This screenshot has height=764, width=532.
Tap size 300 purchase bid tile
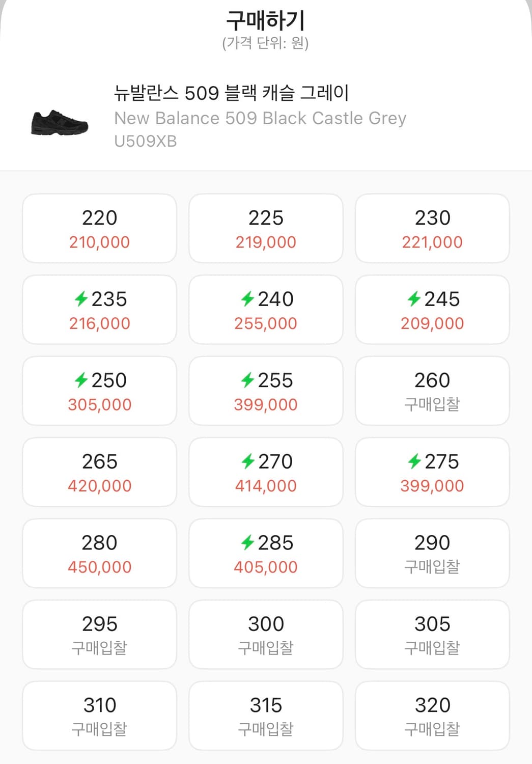(x=266, y=635)
